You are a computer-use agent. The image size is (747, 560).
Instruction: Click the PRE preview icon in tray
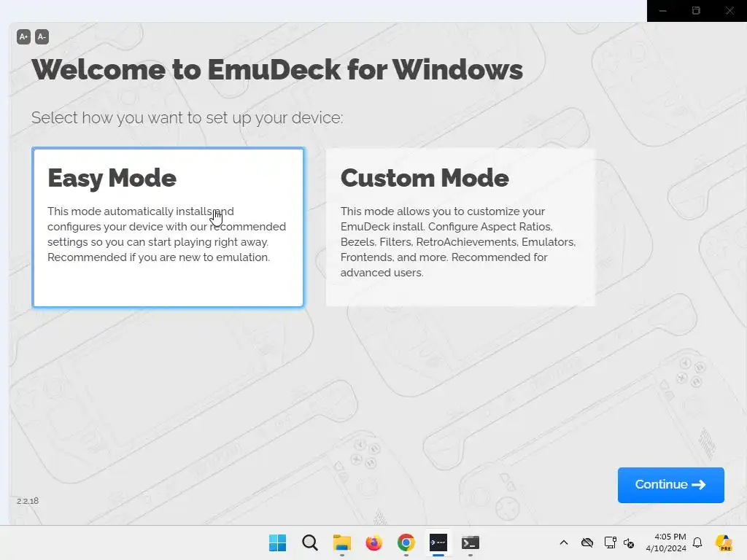pyautogui.click(x=724, y=542)
